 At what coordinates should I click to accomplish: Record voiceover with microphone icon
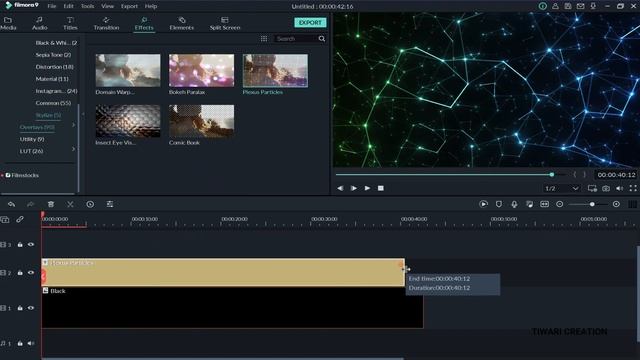tap(514, 204)
